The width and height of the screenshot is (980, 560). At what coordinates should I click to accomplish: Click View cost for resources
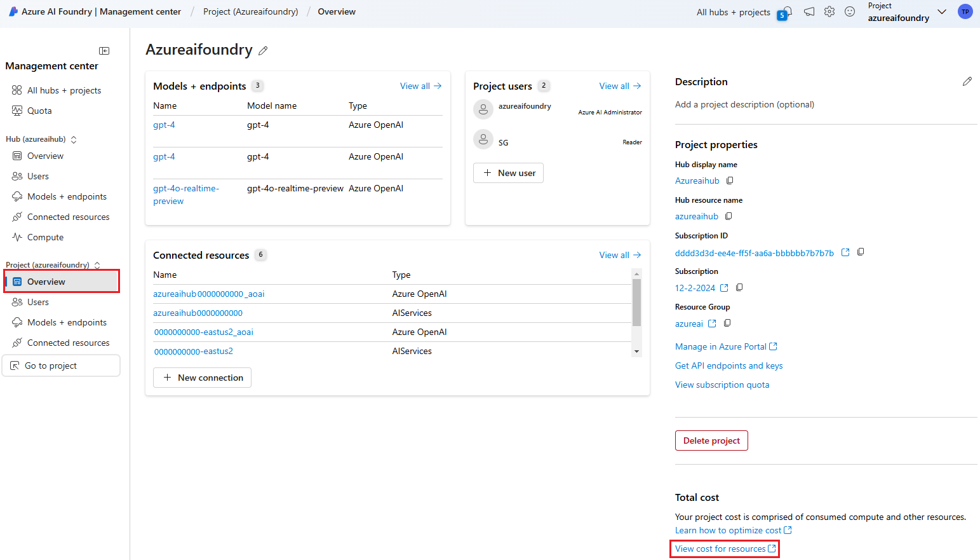tap(725, 549)
